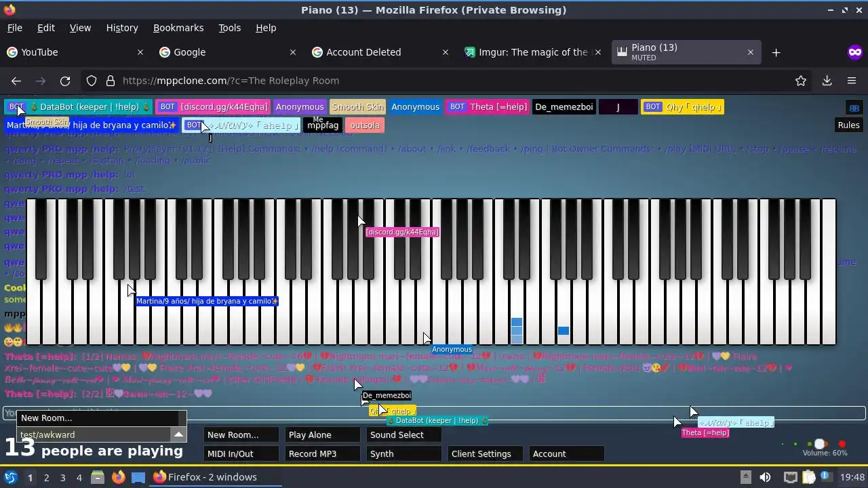Click the show desktop icon in taskbar
This screenshot has width=868, height=488.
138,477
